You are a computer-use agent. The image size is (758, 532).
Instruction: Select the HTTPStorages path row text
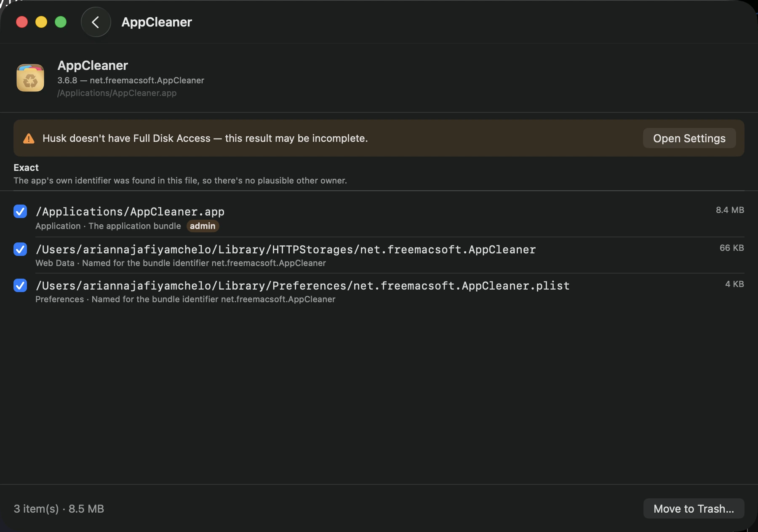click(286, 250)
